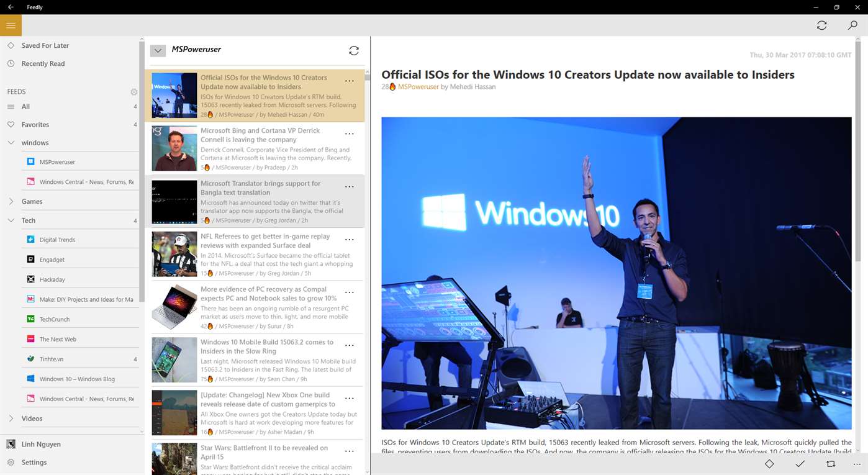Screen dimensions: 868x475
Task: Share the article using the repost icon
Action: (831, 463)
